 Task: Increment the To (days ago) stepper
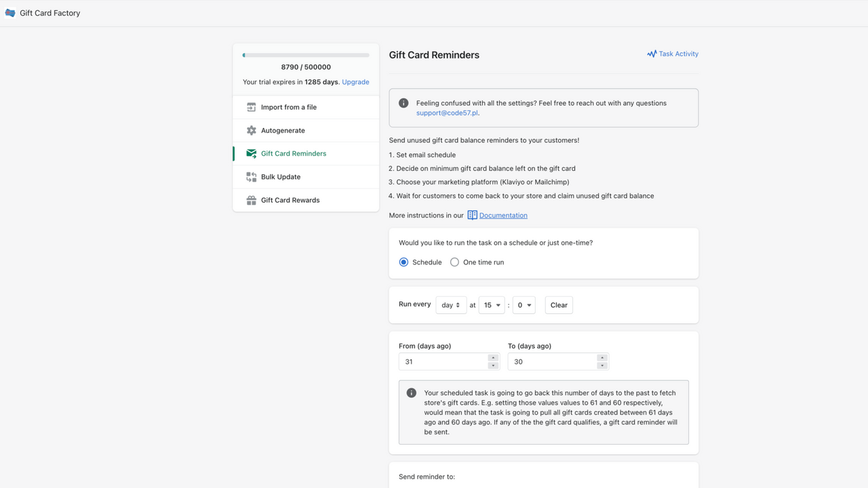[x=602, y=358]
